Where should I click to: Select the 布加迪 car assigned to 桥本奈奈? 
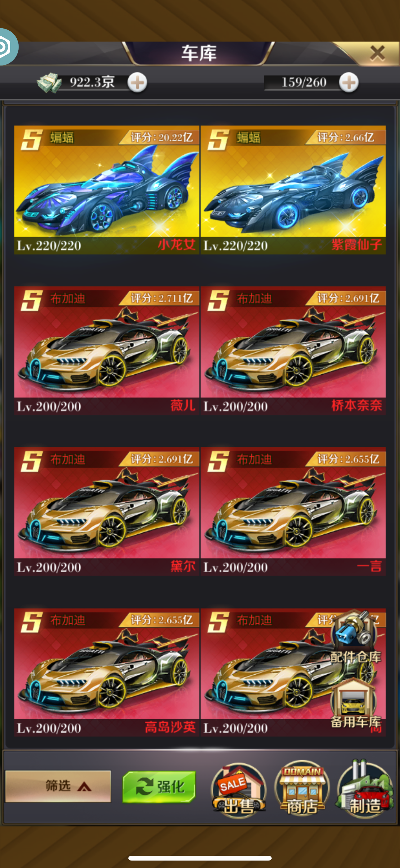(293, 351)
